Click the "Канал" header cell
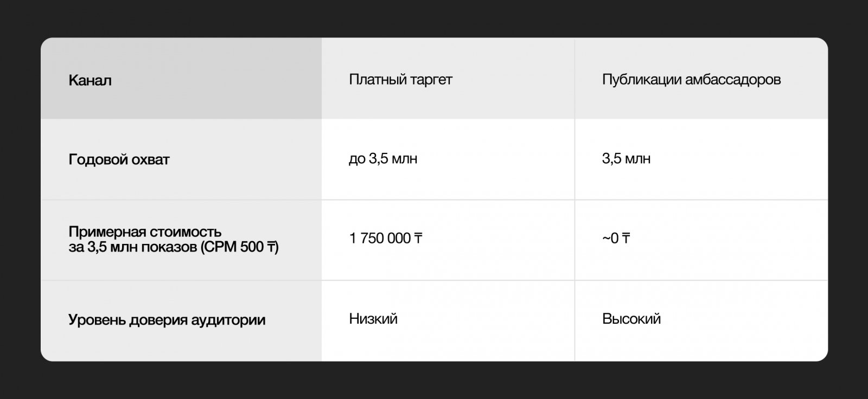This screenshot has width=868, height=399. (90, 80)
